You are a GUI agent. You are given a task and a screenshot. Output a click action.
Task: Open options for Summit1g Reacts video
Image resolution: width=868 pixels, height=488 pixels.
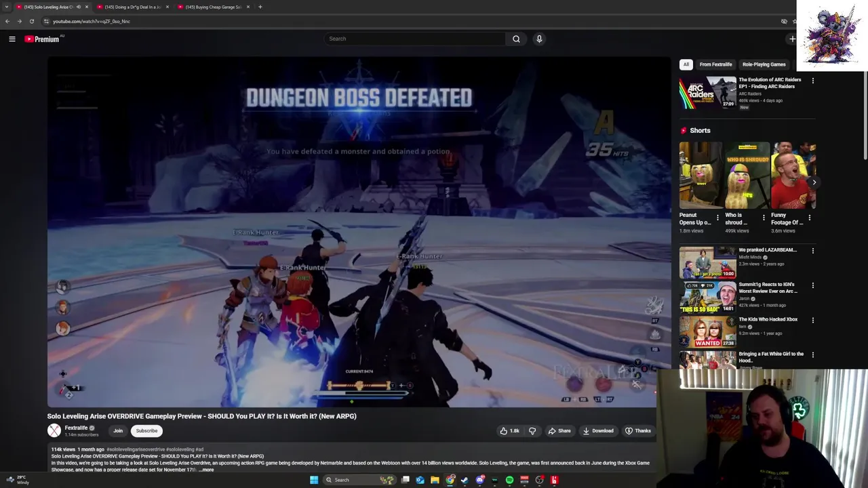[x=813, y=285]
